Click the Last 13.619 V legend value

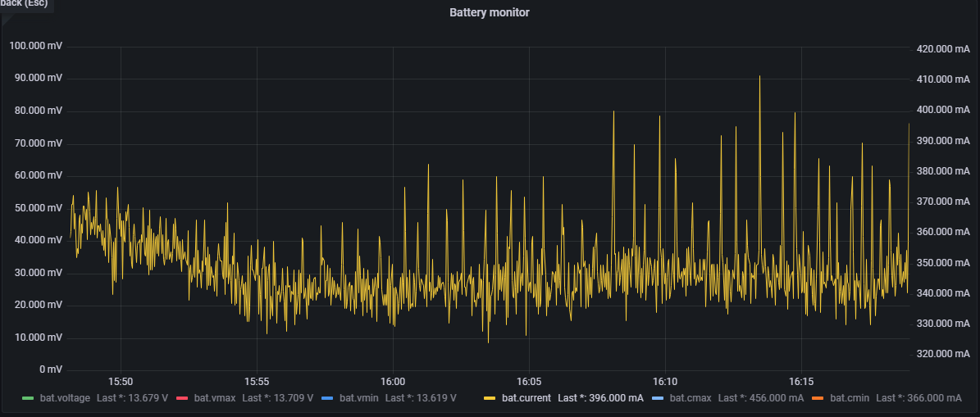tap(421, 398)
